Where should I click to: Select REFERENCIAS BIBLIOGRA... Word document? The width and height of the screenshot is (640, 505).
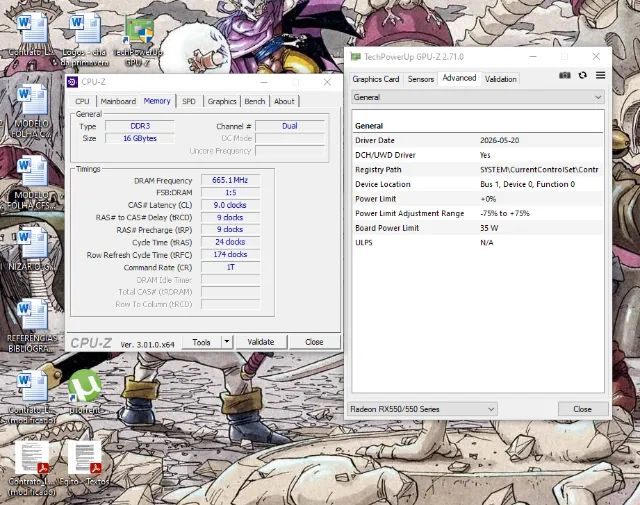point(32,325)
